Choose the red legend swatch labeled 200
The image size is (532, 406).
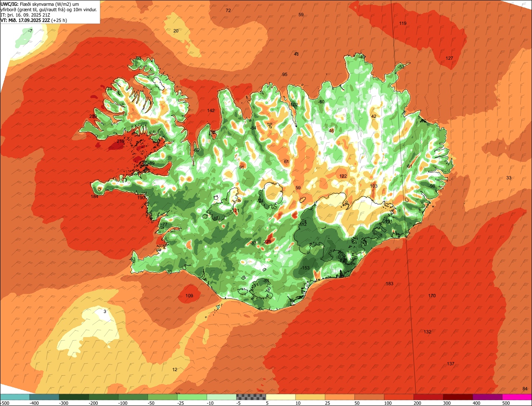tap(428, 397)
